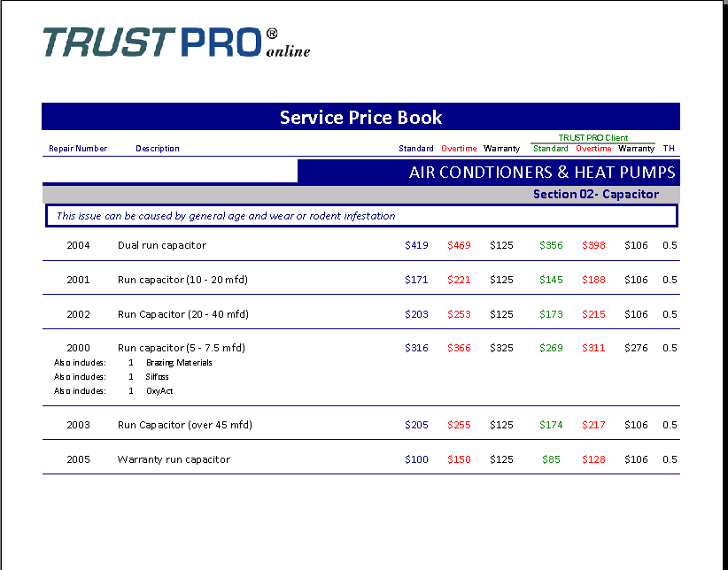Screen dimensions: 728x570
Task: Click the $173 client standard price
Action: point(551,314)
